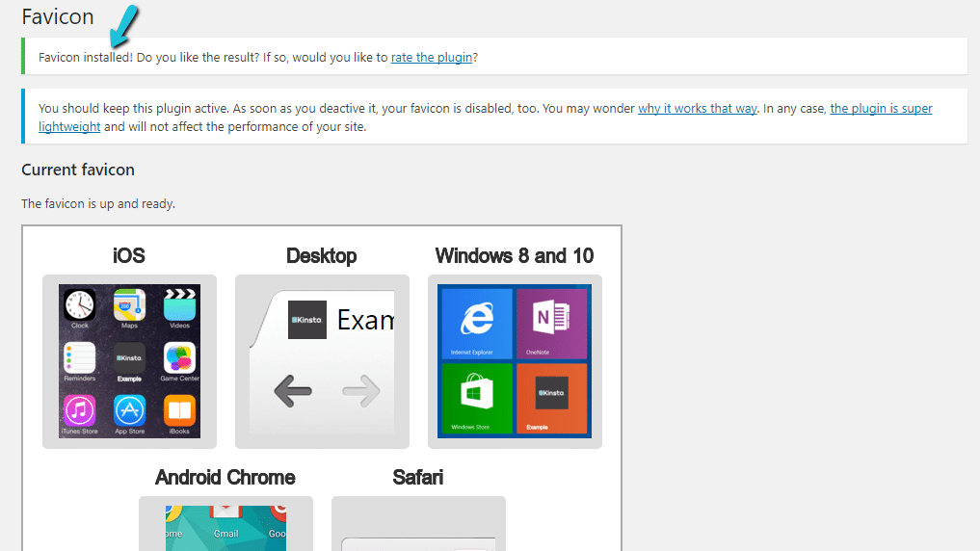The image size is (980, 551).
Task: Click 'The favicon is up and ready.' text
Action: [x=98, y=203]
